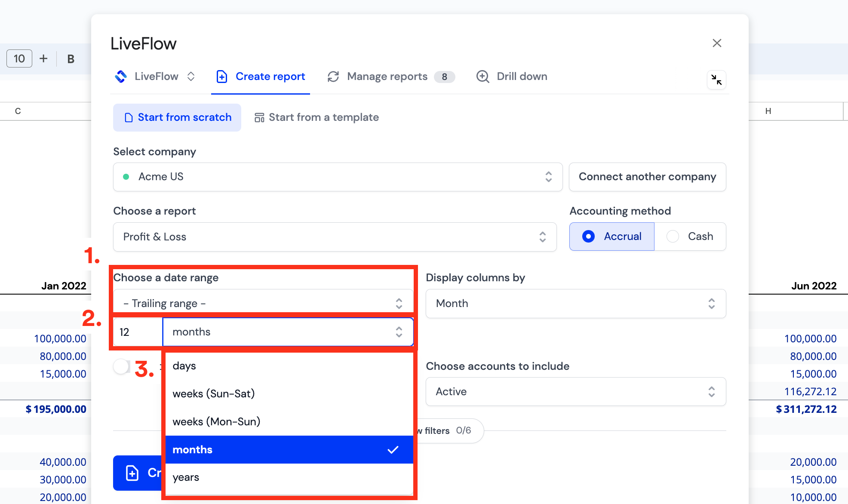This screenshot has height=504, width=848.
Task: Click the 10,000.00 cell in Jun column
Action: coord(813,498)
